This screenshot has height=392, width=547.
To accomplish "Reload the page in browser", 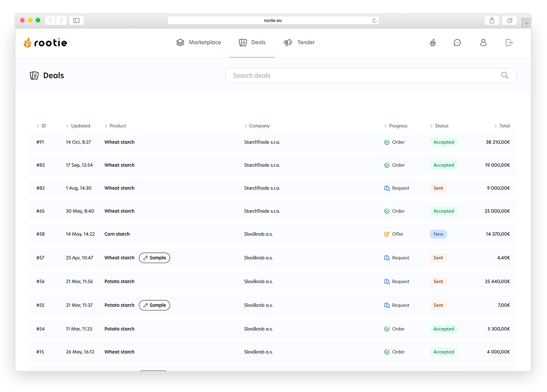I will [x=374, y=20].
